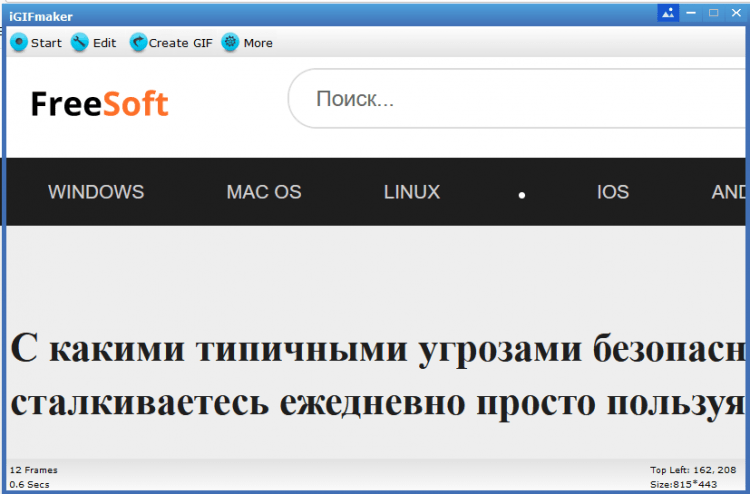
Task: Click the 12 Frames status text
Action: tap(34, 469)
